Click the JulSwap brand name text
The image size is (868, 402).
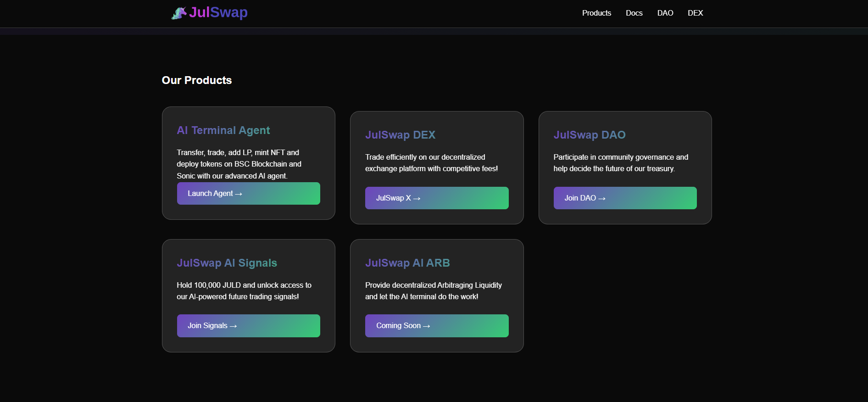pos(218,12)
